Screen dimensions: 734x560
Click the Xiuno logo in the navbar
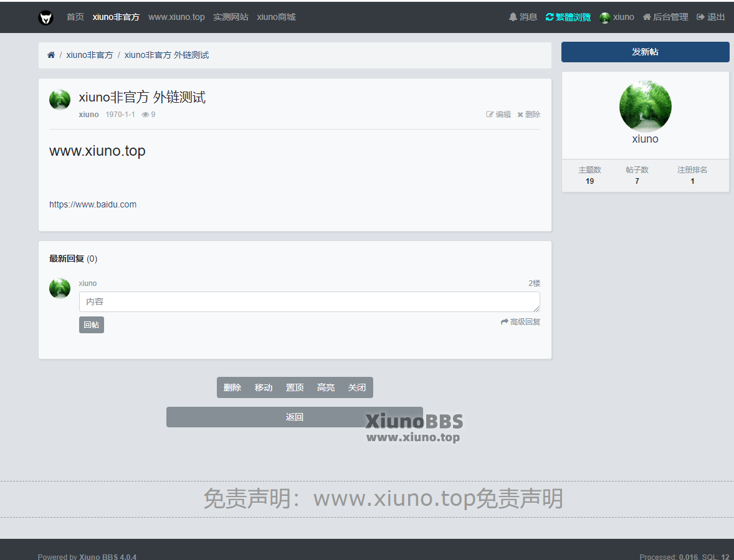[45, 17]
